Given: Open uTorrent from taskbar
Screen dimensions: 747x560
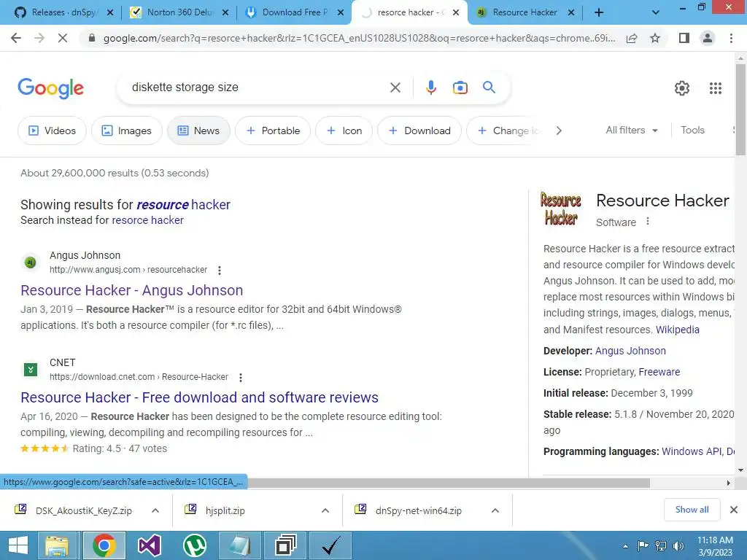Looking at the screenshot, I should [194, 545].
